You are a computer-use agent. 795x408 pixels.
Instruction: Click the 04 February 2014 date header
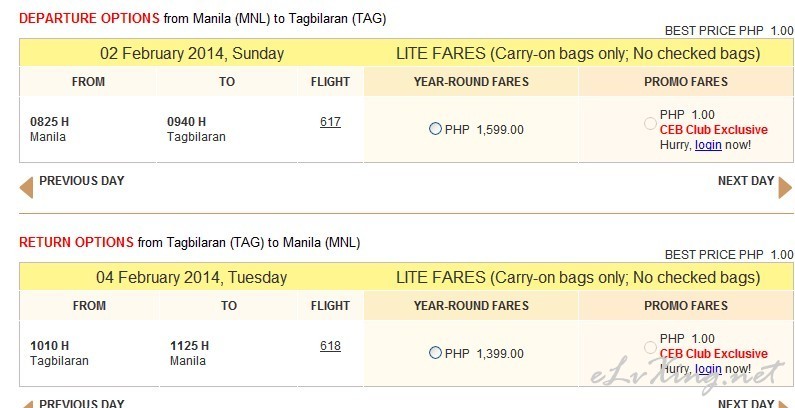click(192, 277)
